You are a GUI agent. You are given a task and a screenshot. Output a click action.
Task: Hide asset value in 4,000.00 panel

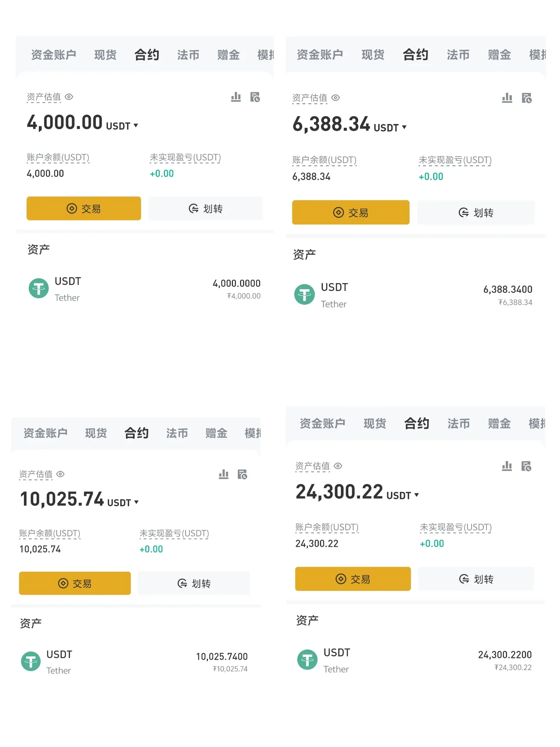pos(69,97)
